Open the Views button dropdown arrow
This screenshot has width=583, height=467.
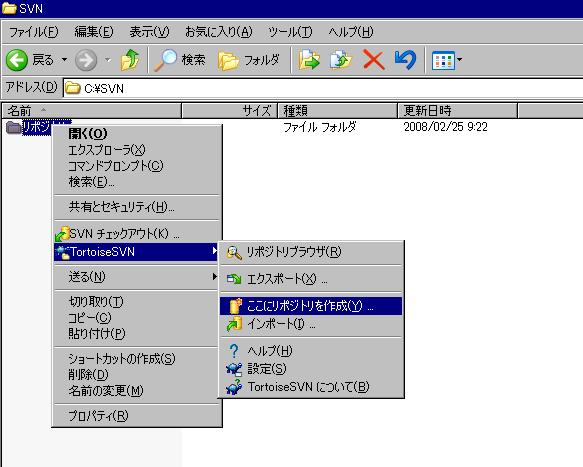click(460, 60)
